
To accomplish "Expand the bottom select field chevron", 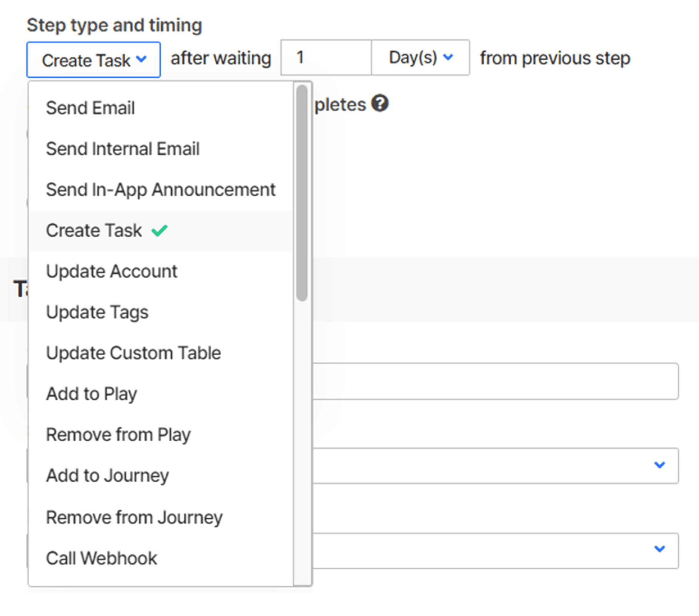I will (659, 549).
